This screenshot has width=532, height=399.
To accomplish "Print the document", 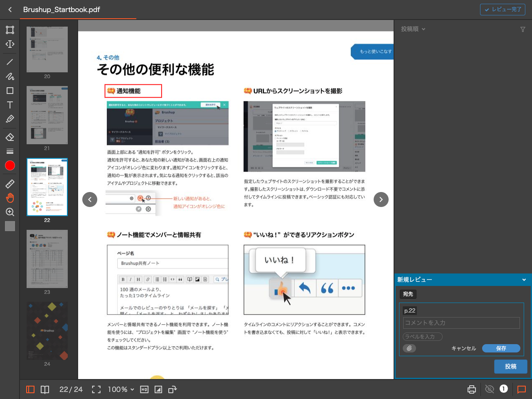I will click(472, 389).
